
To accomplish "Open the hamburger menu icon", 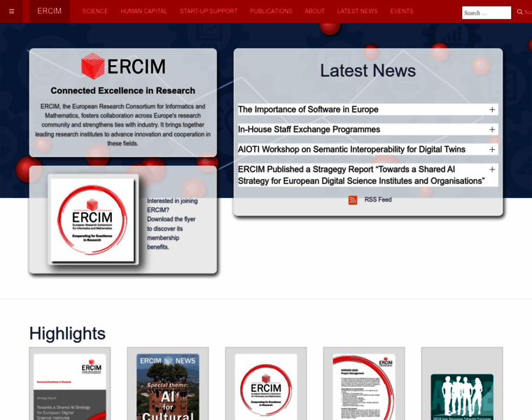I will [x=11, y=11].
